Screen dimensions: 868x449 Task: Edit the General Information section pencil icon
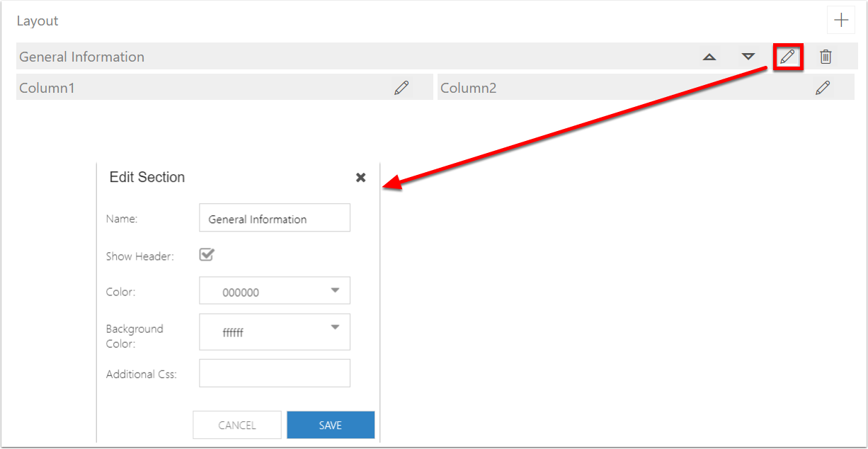tap(787, 56)
